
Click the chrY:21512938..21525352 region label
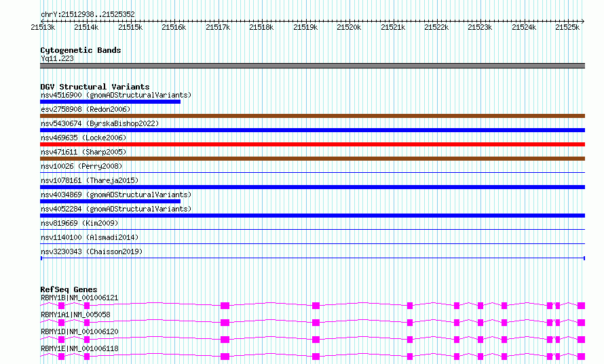[88, 15]
